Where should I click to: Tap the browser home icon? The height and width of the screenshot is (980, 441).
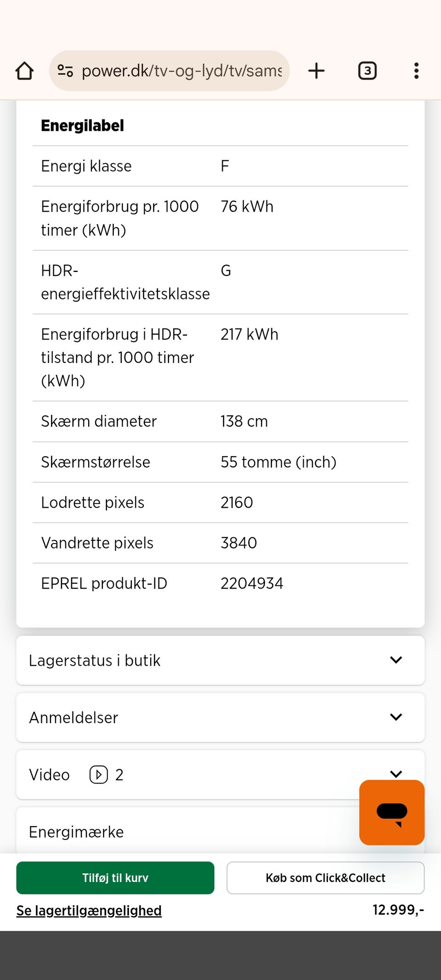(x=24, y=71)
